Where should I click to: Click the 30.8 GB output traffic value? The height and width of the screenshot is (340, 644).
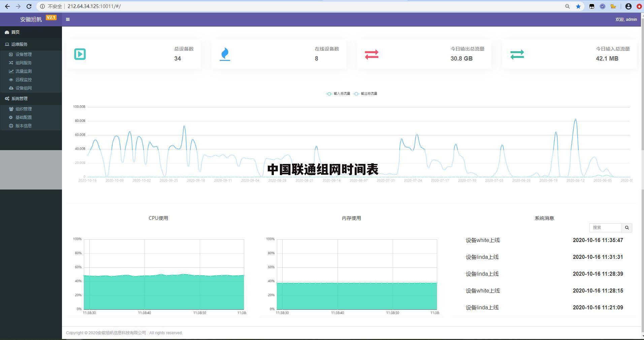tap(461, 59)
